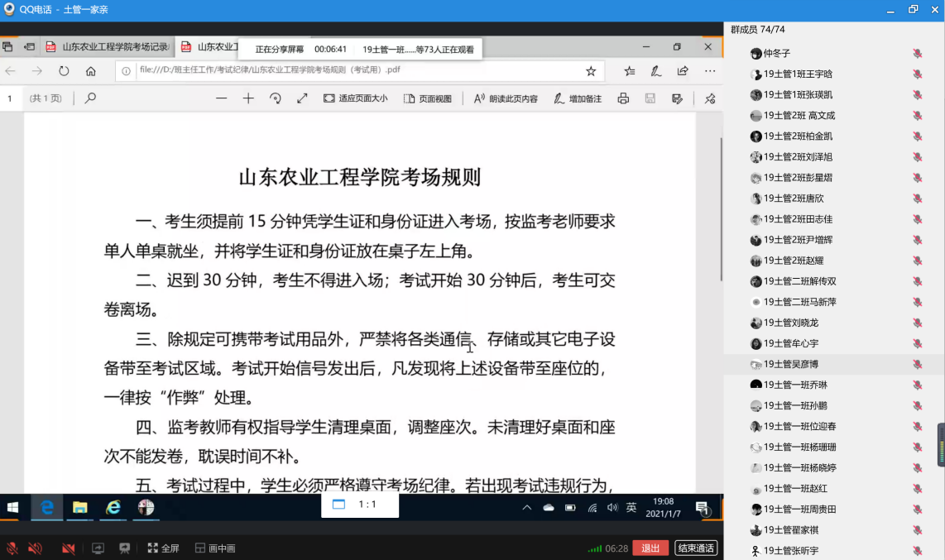Viewport: 945px width, 560px height.
Task: Toggle the speaker mute in call bar
Action: click(35, 548)
